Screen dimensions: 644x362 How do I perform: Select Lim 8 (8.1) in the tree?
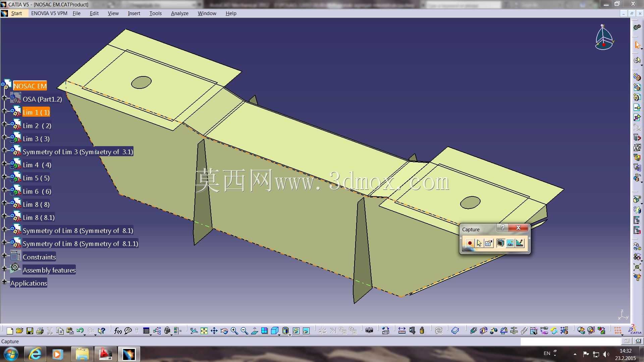(x=39, y=218)
